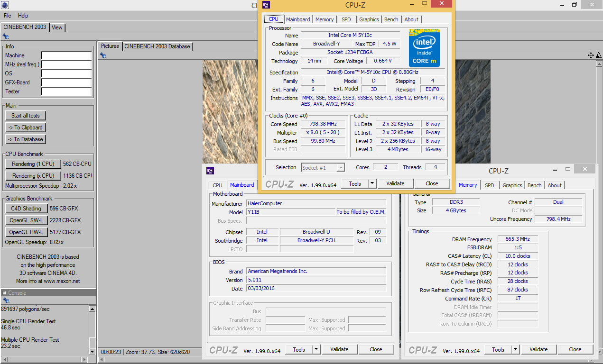The width and height of the screenshot is (603, 364).
Task: Click the -> To Database button
Action: (x=26, y=139)
